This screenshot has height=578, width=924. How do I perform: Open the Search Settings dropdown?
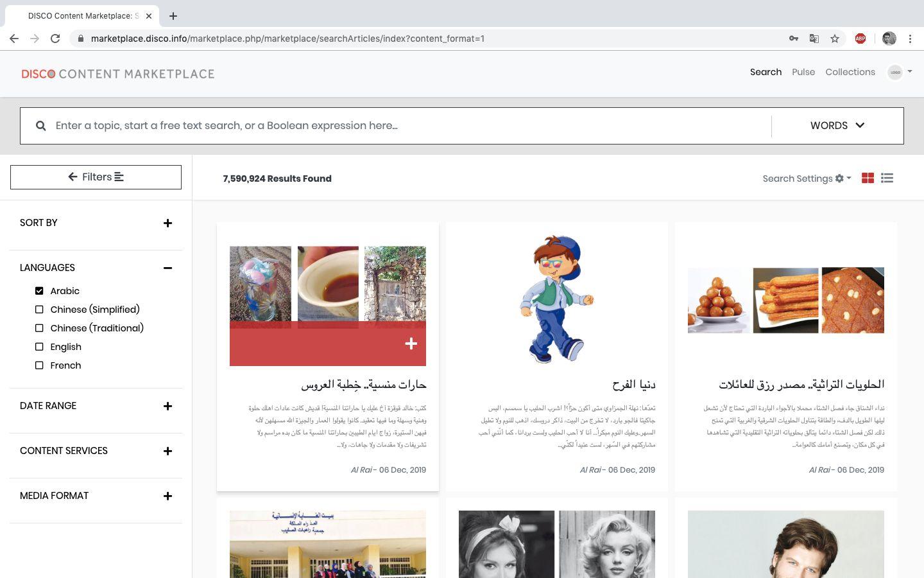point(807,179)
